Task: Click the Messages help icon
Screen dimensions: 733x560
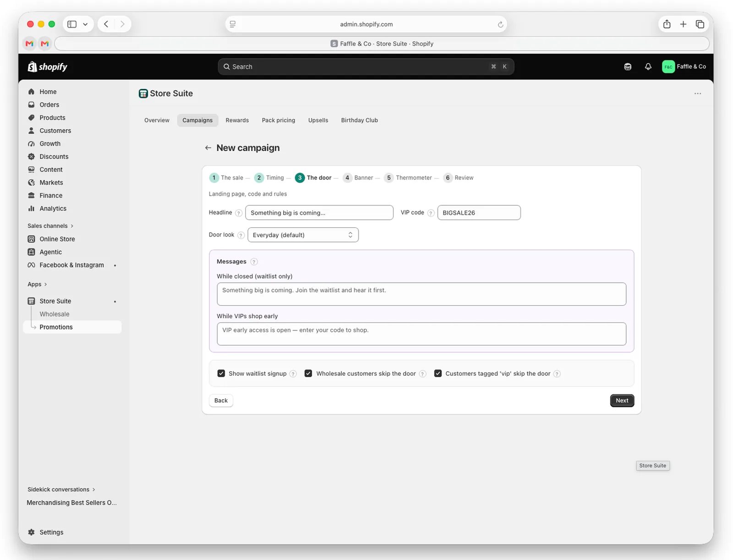Action: (254, 262)
